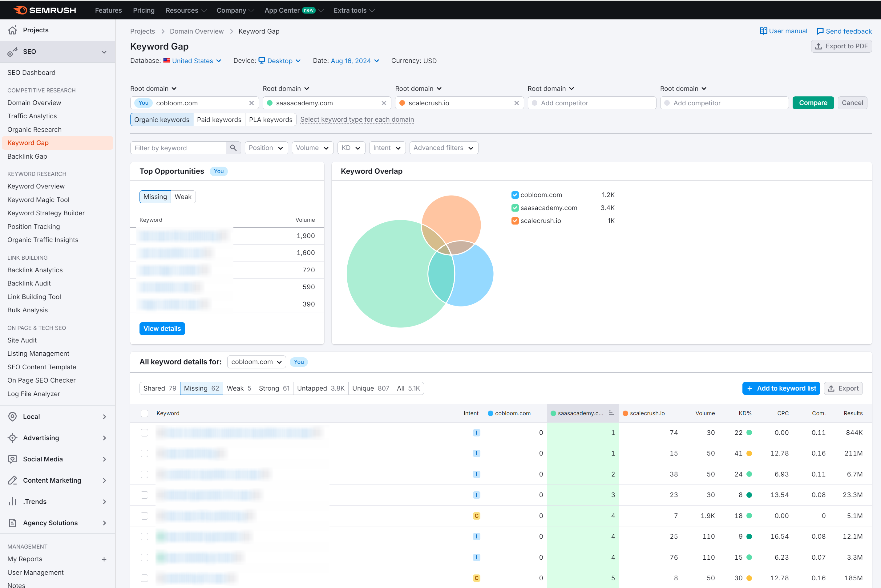Click the Local pin icon

pyautogui.click(x=12, y=417)
